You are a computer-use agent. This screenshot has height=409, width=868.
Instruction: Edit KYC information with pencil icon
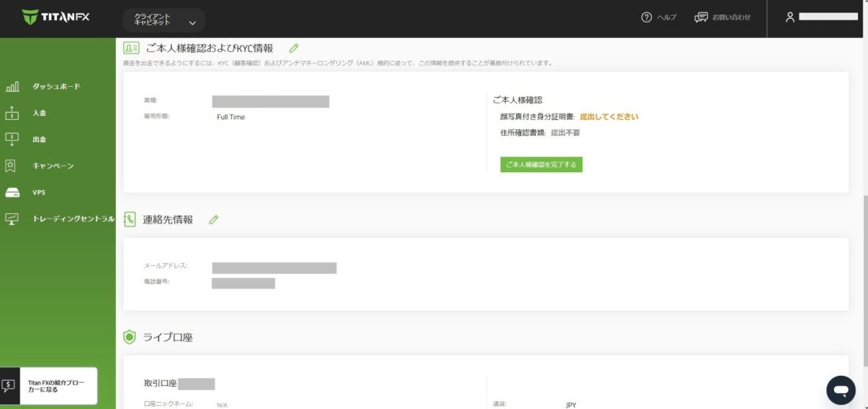(x=294, y=48)
